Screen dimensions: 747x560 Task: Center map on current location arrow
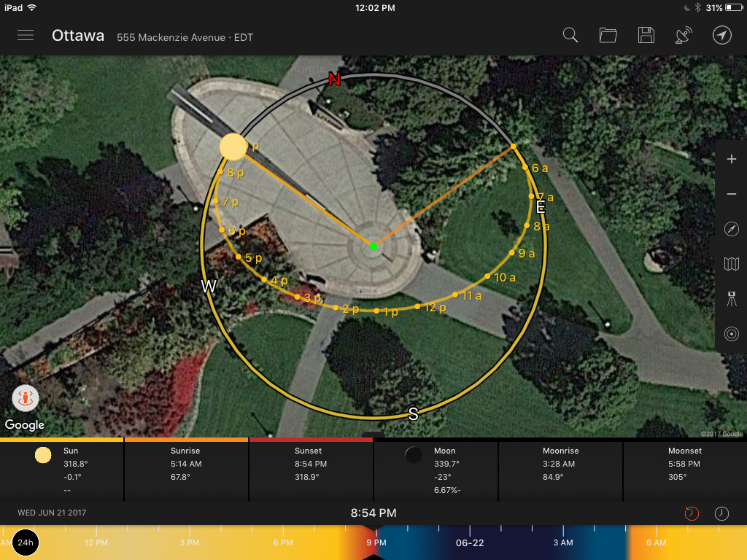coord(722,36)
